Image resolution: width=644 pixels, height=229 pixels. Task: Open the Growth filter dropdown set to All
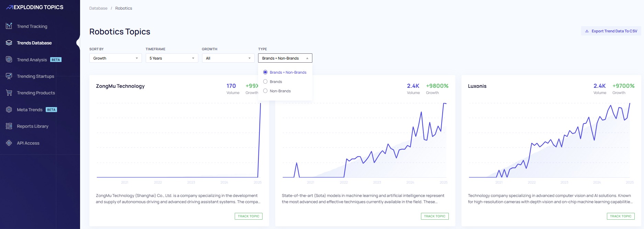point(228,58)
